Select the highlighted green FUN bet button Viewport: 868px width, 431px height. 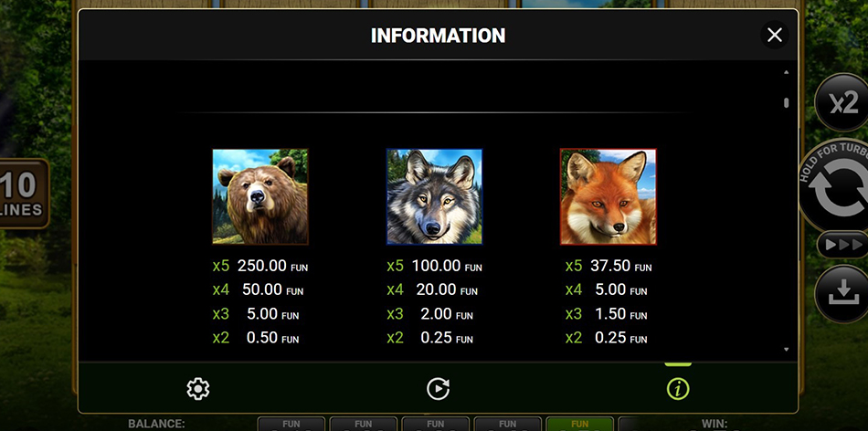point(579,424)
